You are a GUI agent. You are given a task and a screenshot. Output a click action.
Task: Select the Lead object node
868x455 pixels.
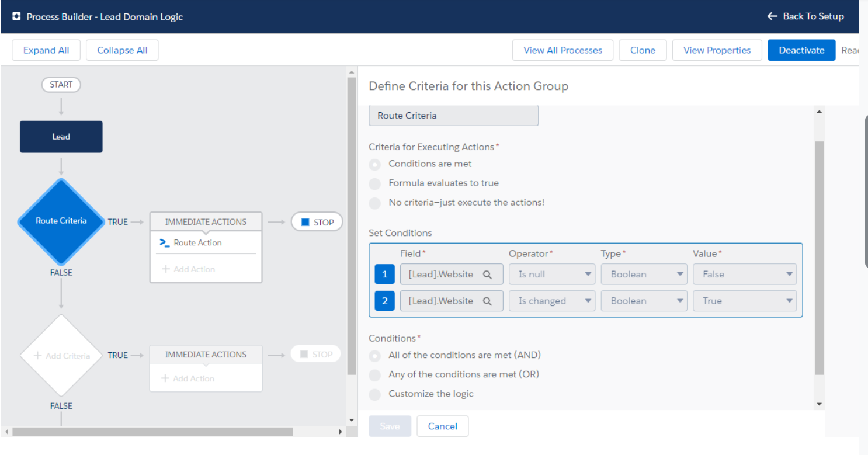pyautogui.click(x=61, y=137)
